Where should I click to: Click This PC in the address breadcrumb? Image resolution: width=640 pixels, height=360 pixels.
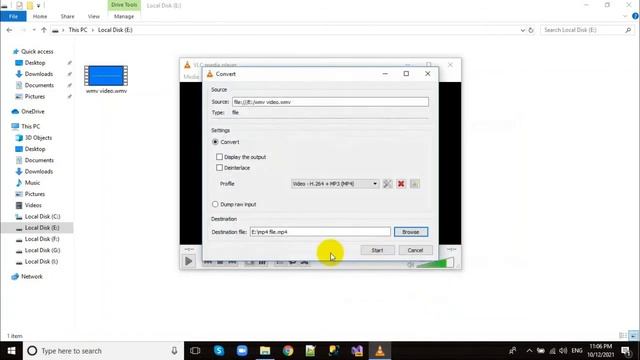tap(78, 30)
